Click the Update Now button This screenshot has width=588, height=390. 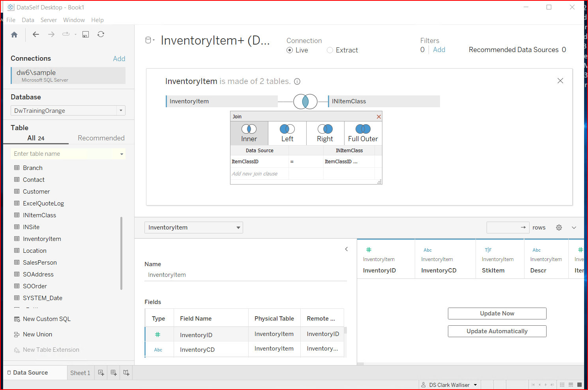pyautogui.click(x=497, y=313)
